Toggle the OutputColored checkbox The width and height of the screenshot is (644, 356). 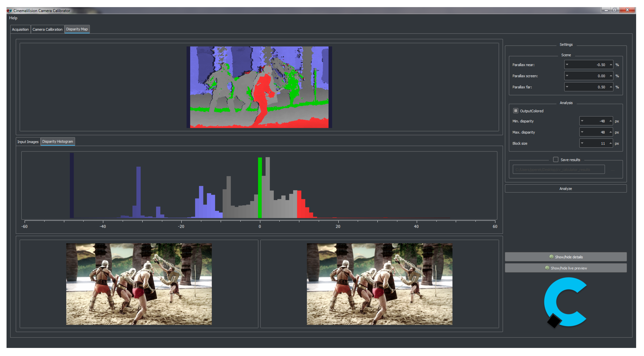[516, 111]
